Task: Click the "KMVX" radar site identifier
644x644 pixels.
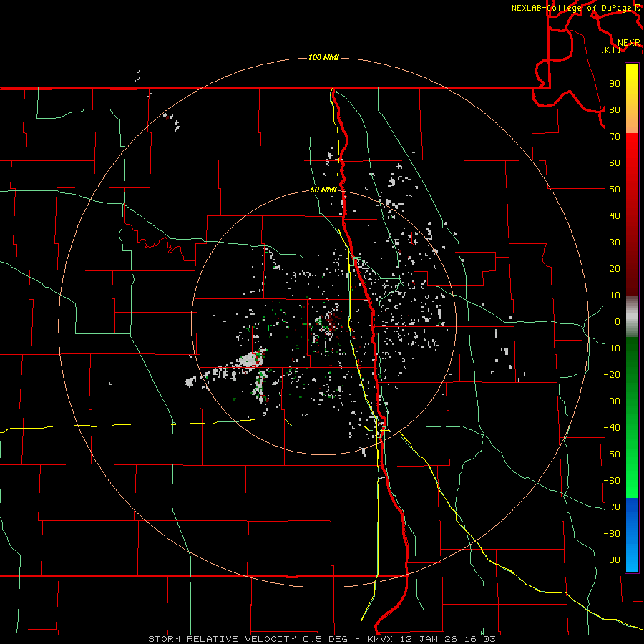Action: (x=380, y=639)
